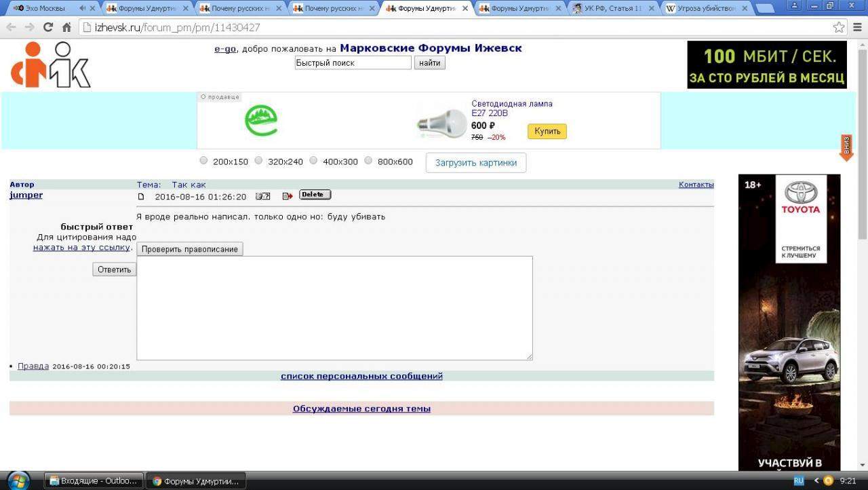Click the orange 'вниз' scroll-down arrow
The width and height of the screenshot is (868, 490).
click(x=846, y=147)
